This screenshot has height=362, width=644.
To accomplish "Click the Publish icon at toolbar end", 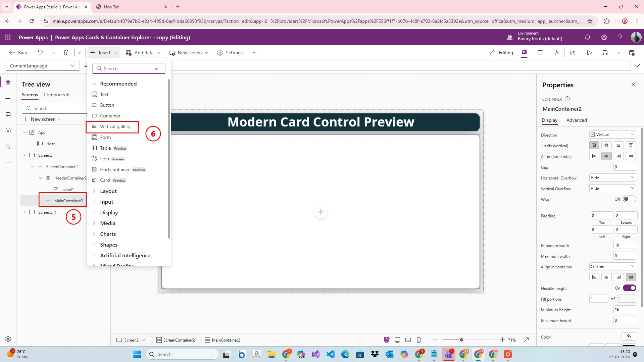I will (x=632, y=53).
